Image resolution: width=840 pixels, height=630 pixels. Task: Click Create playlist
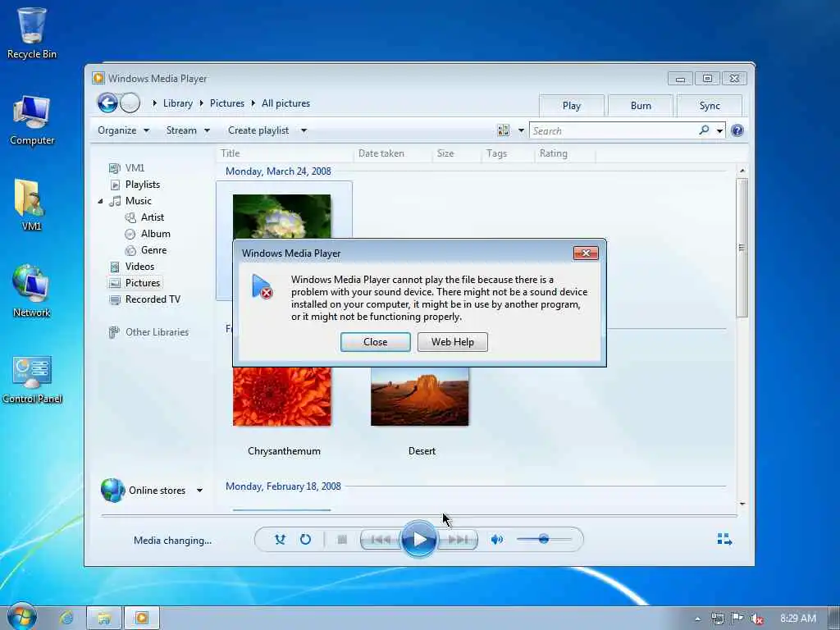click(x=258, y=130)
